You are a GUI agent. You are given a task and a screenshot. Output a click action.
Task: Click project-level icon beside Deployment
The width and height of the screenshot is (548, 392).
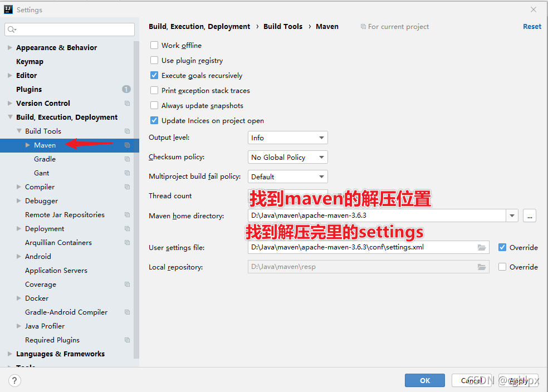click(x=127, y=229)
